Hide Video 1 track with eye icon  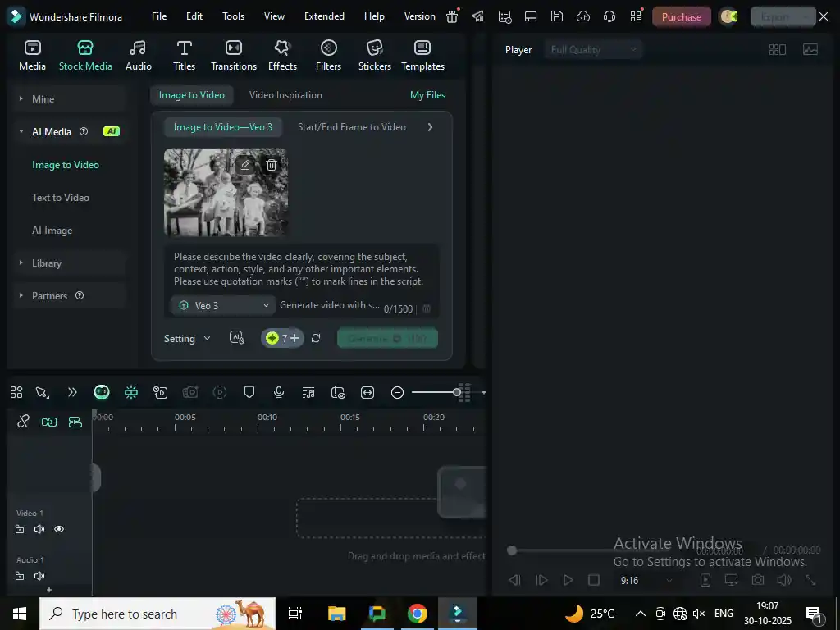[59, 529]
